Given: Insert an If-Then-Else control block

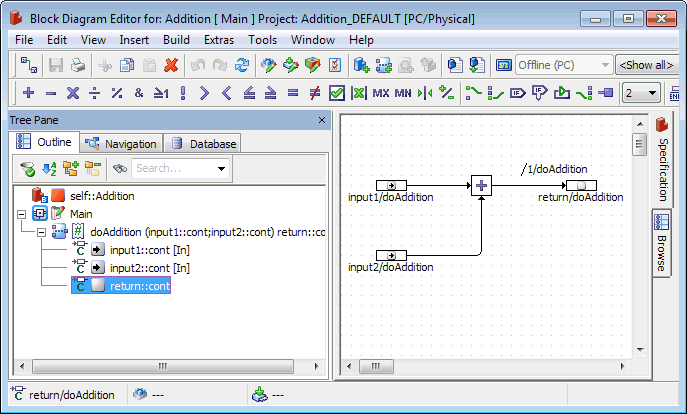Looking at the screenshot, I should coord(539,93).
